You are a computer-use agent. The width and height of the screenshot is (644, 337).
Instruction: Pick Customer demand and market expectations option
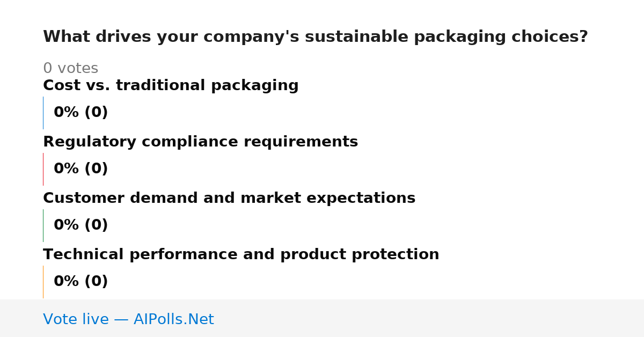[x=229, y=199]
